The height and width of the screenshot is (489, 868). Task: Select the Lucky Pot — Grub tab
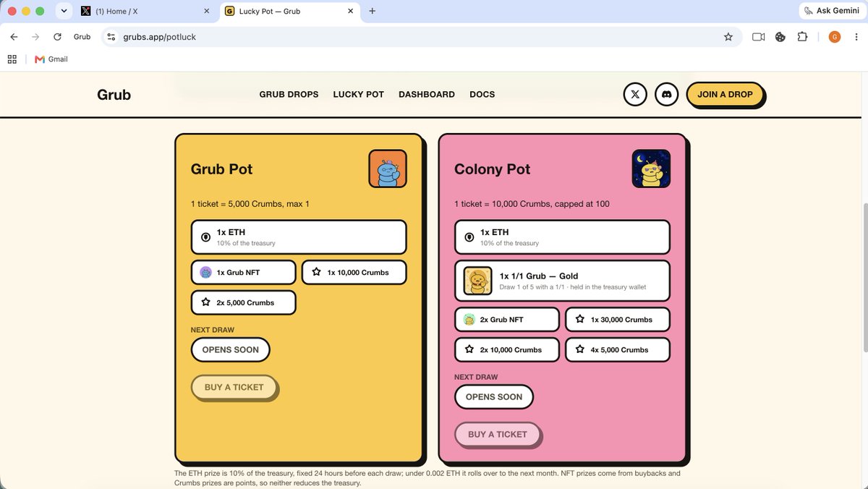point(291,11)
